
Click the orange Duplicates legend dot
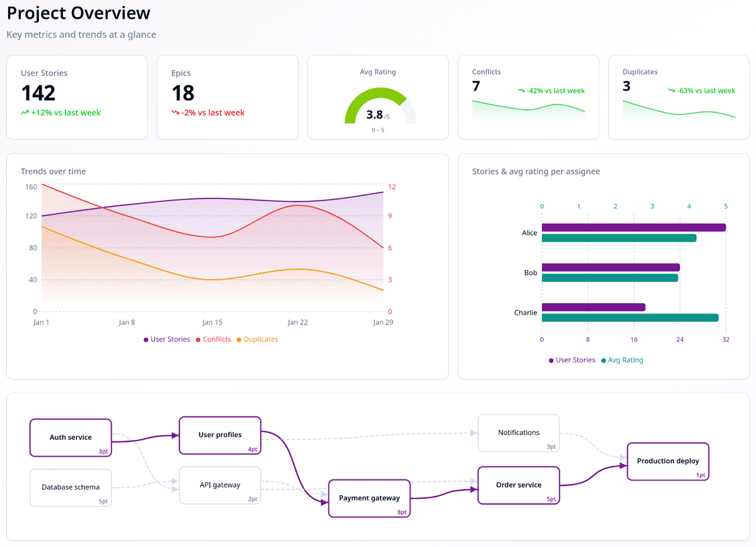(239, 340)
